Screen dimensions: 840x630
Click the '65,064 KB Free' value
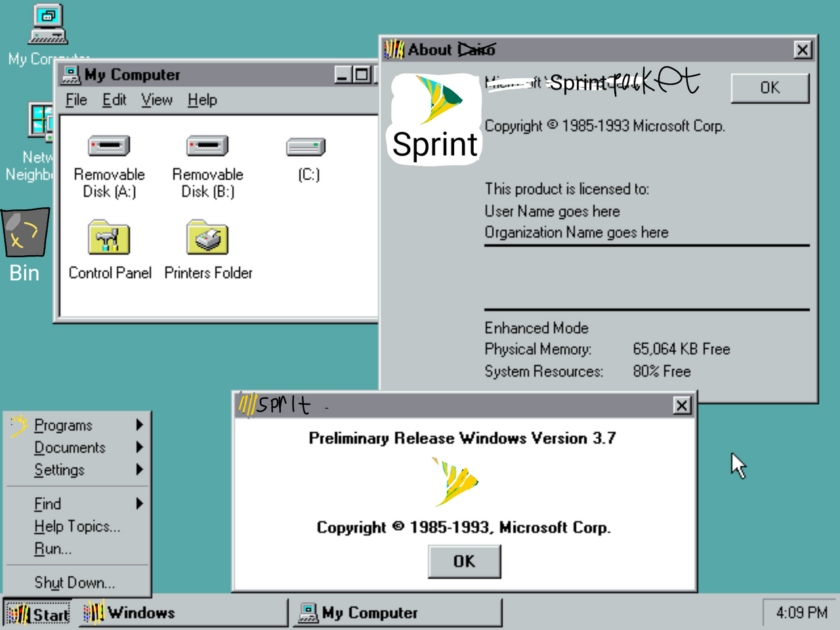[x=681, y=349]
